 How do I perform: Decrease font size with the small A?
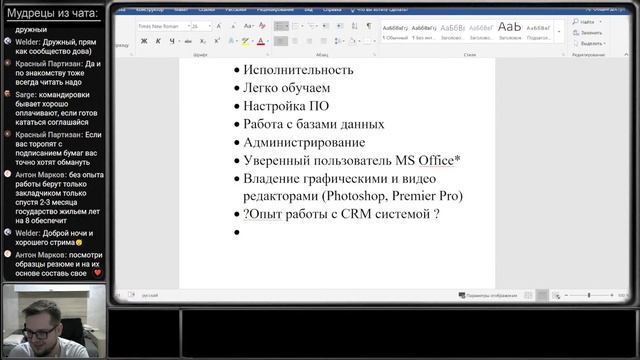[233, 26]
